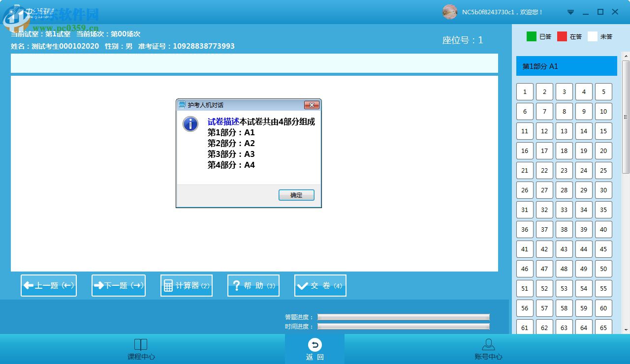Viewport: 630px width, 364px height.
Task: Maximize the application window
Action: [600, 12]
